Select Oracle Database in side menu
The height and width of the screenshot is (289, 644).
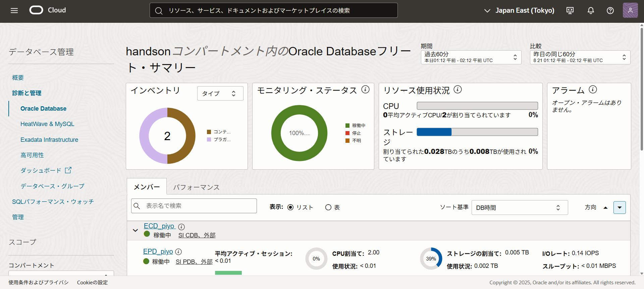(43, 109)
